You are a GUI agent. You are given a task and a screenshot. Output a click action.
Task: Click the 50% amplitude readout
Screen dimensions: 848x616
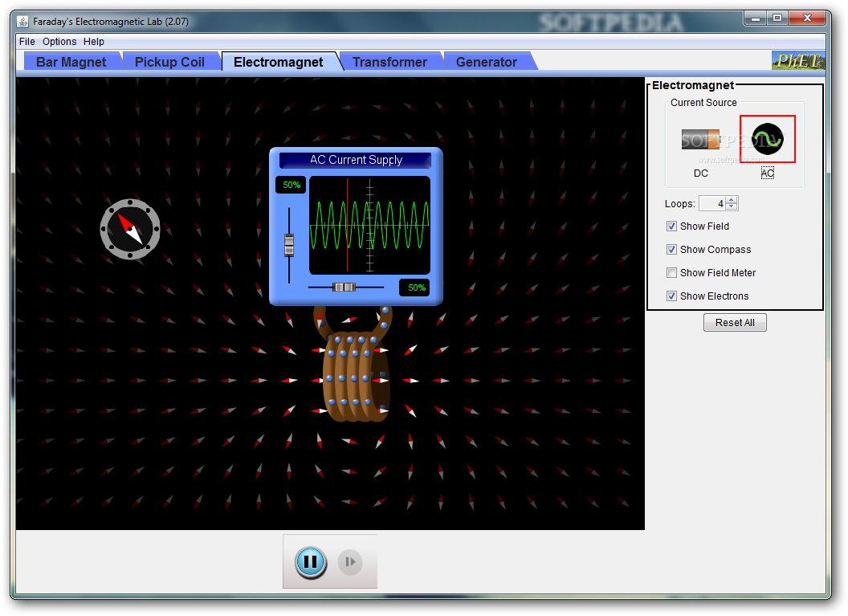point(291,185)
